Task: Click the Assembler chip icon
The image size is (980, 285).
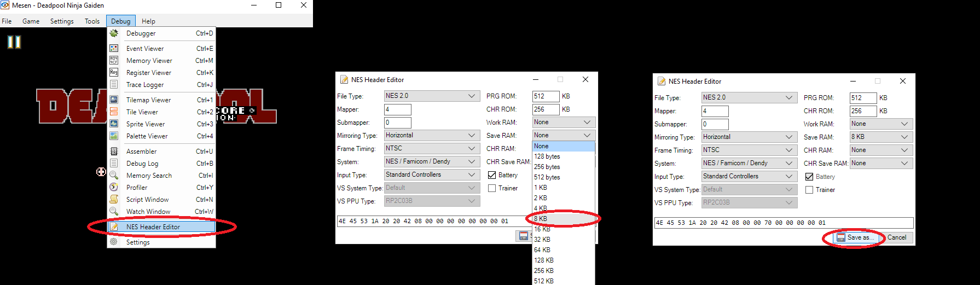Action: click(x=114, y=151)
